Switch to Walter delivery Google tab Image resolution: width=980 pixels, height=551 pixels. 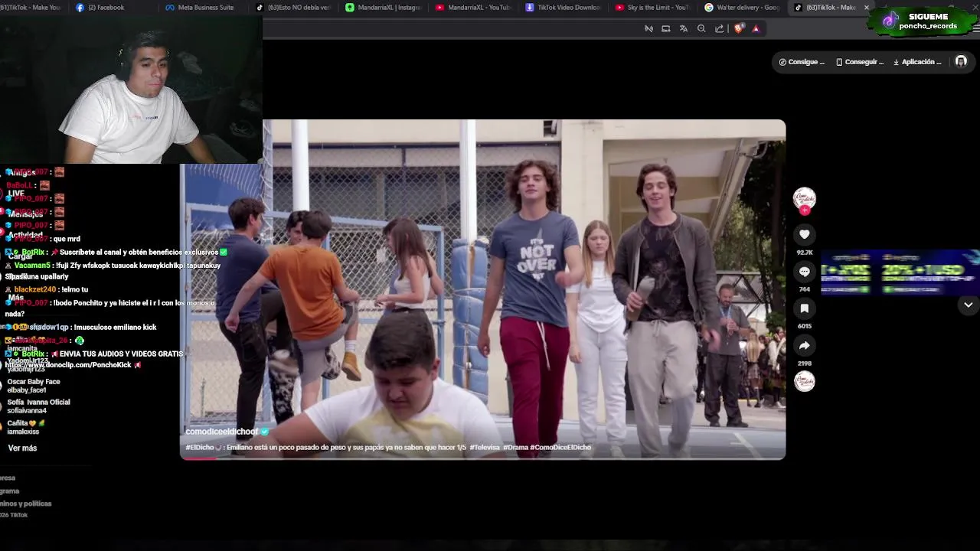pos(742,8)
